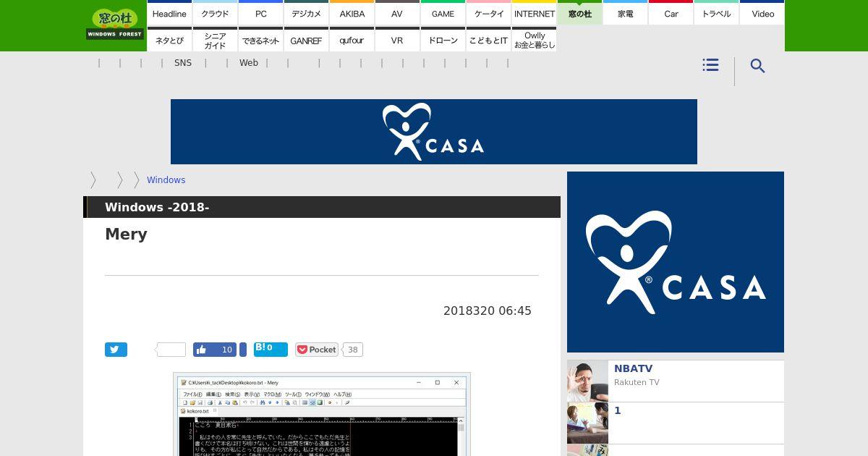
Task: Click the wide CASA banner advertisement
Action: click(x=434, y=132)
